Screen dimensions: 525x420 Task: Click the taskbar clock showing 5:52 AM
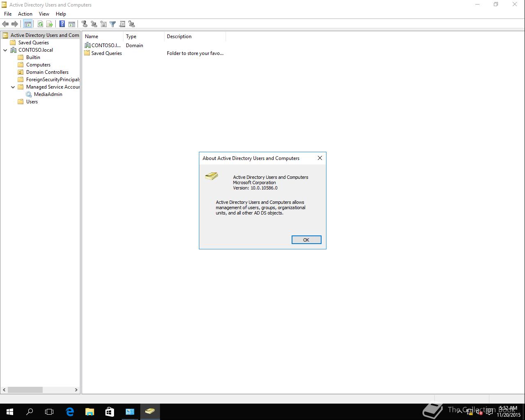(x=508, y=411)
